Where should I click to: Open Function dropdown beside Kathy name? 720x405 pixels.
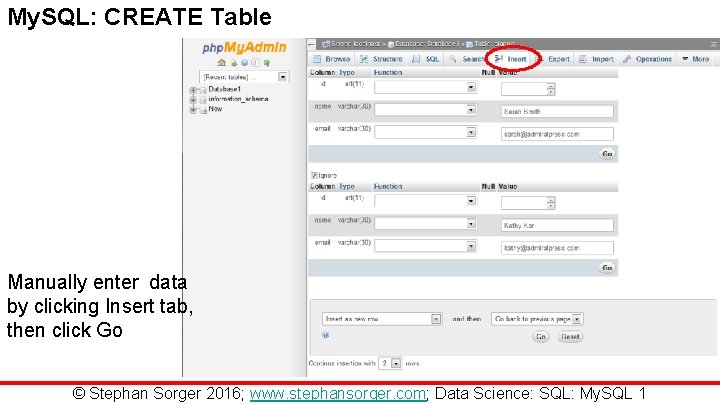coord(425,224)
